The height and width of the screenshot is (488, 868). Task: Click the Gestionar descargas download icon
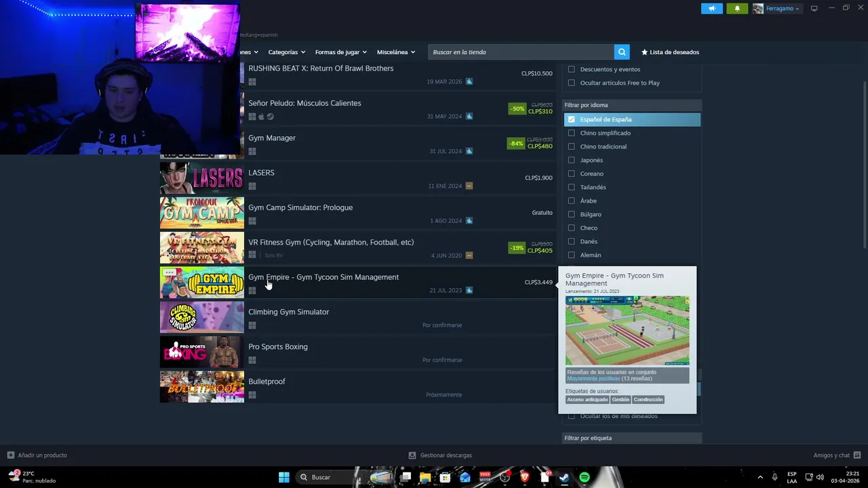tap(412, 455)
